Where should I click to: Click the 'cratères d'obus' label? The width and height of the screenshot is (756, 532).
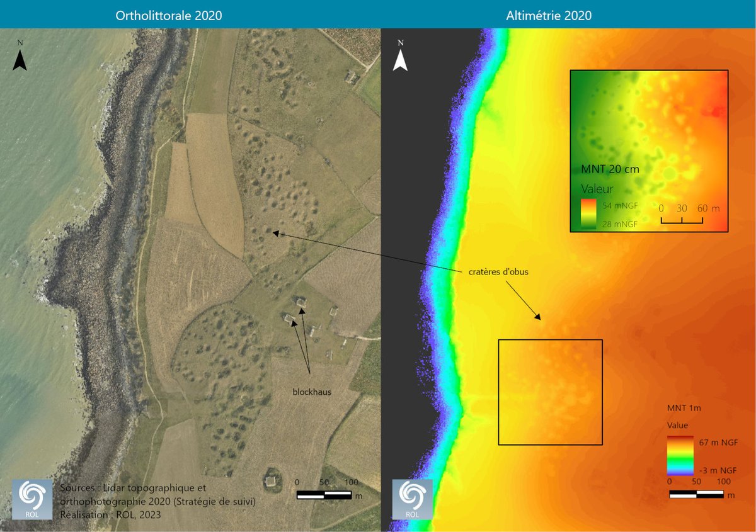click(498, 272)
